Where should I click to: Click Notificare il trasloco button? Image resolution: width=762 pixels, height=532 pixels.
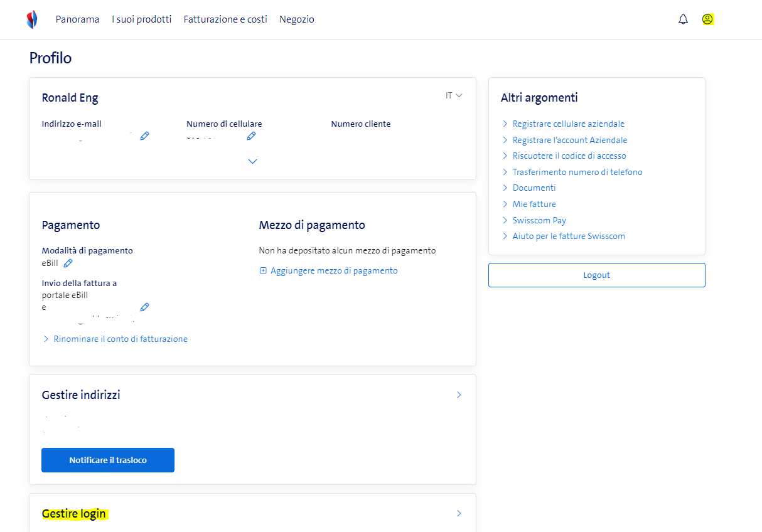pyautogui.click(x=108, y=460)
